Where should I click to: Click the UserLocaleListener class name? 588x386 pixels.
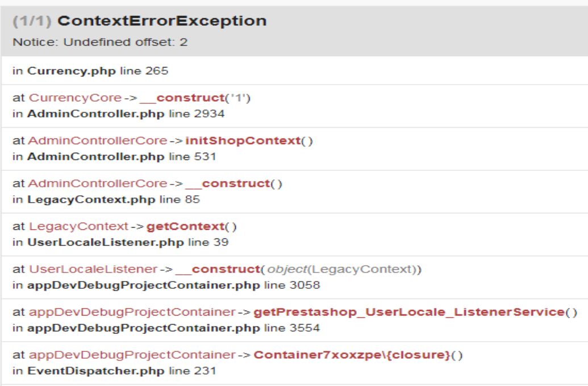coord(93,269)
